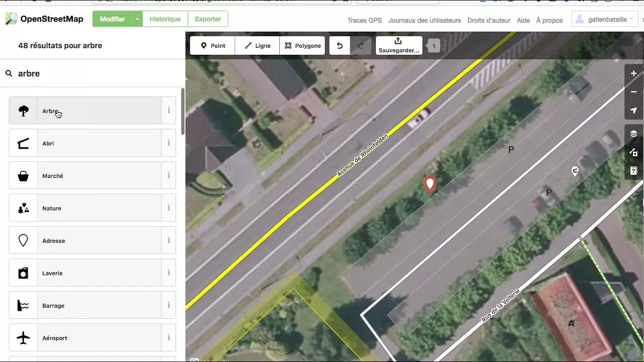Image resolution: width=644 pixels, height=362 pixels.
Task: Zoom out on the map
Action: click(x=633, y=92)
